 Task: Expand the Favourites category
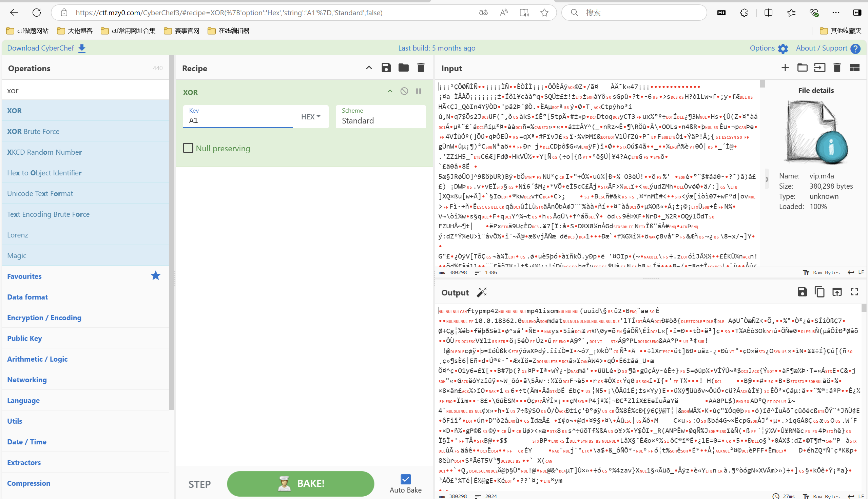[86, 276]
